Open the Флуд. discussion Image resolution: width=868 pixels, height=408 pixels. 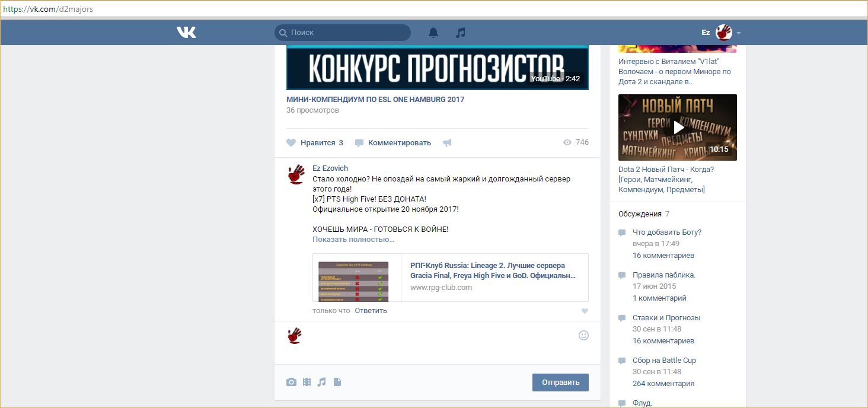tap(643, 403)
